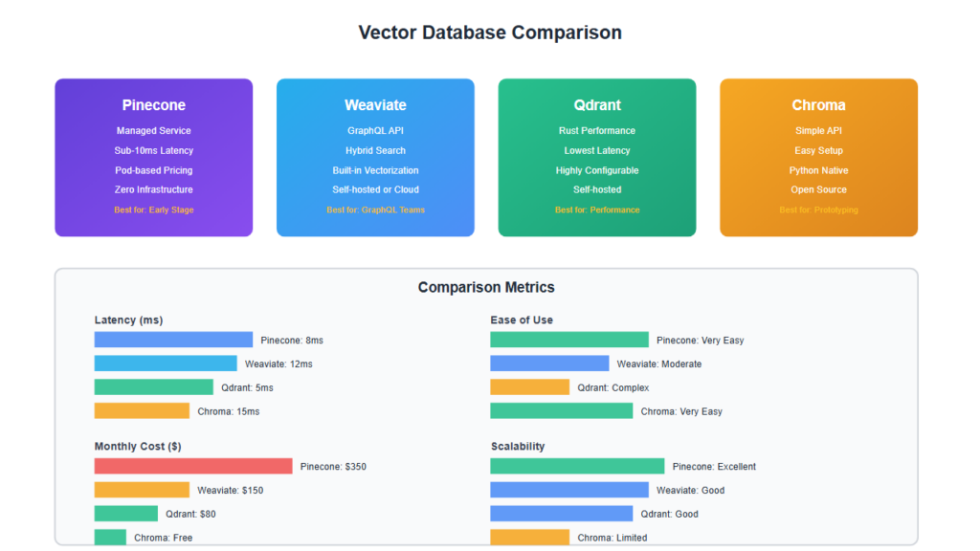Click "Best for: Prototyping" in Chroma card
Image resolution: width=980 pixels, height=551 pixels.
(818, 209)
